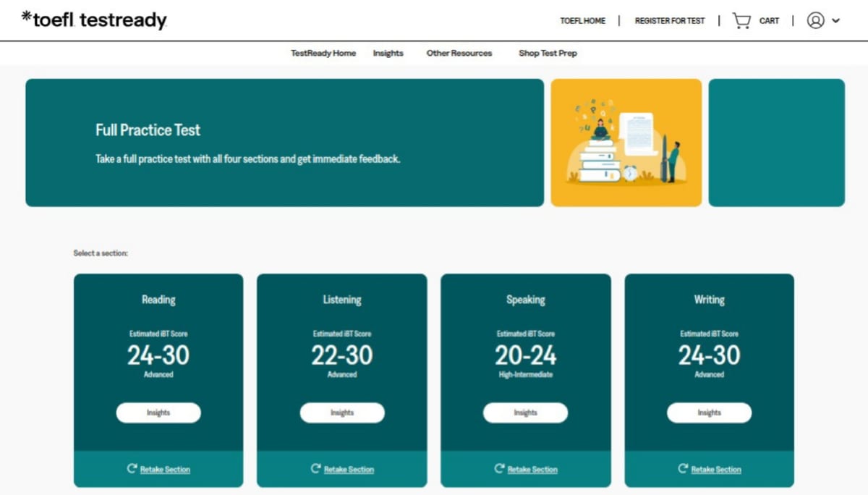Click the Writing card title
The width and height of the screenshot is (868, 495).
709,300
